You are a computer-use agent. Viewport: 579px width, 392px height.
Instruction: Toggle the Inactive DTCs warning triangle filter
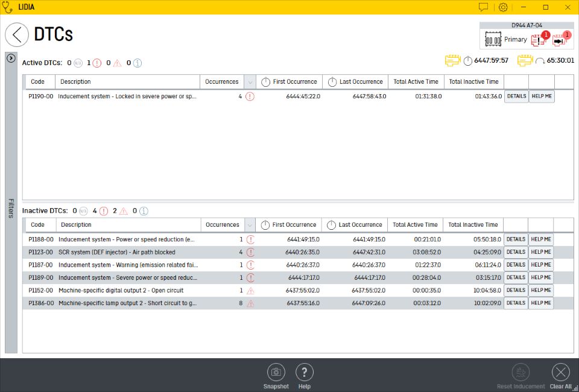(123, 211)
